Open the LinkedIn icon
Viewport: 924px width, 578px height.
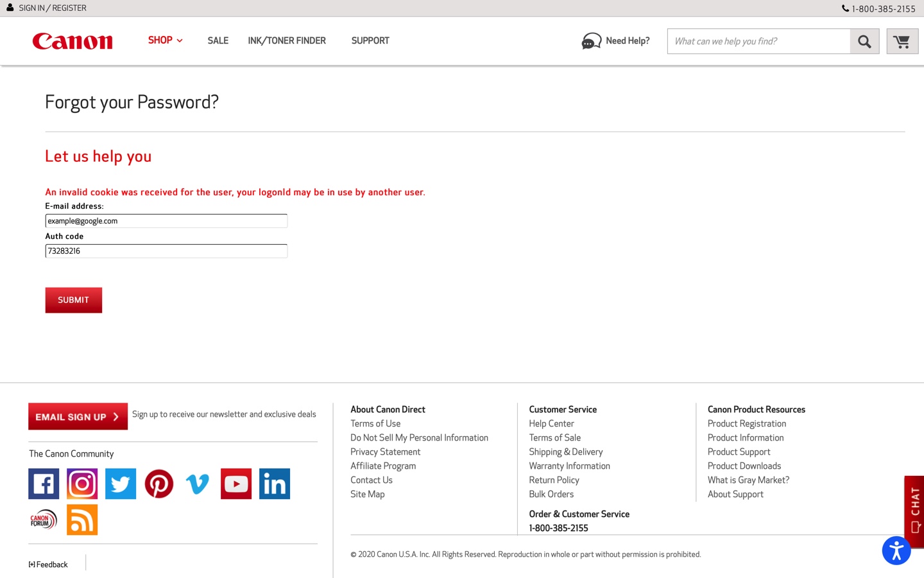click(275, 484)
